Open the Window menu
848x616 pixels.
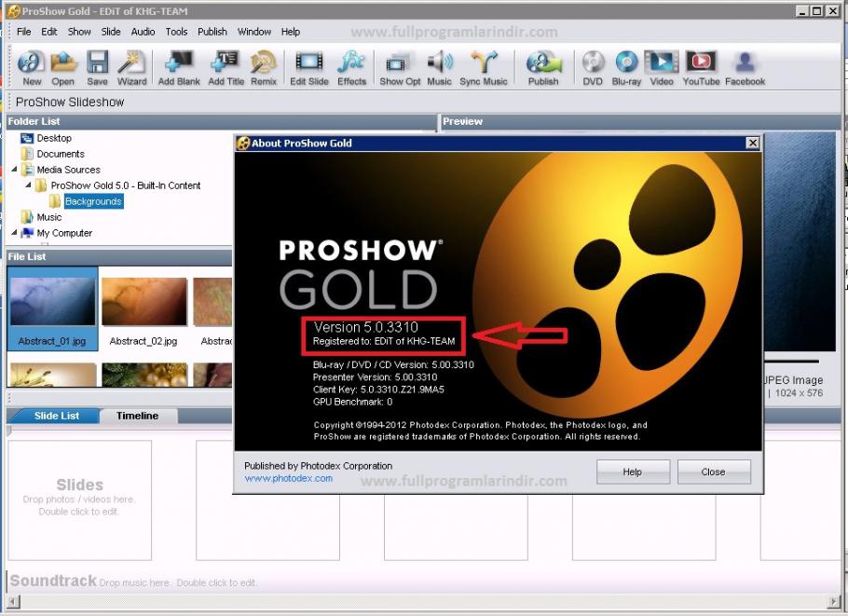(254, 32)
